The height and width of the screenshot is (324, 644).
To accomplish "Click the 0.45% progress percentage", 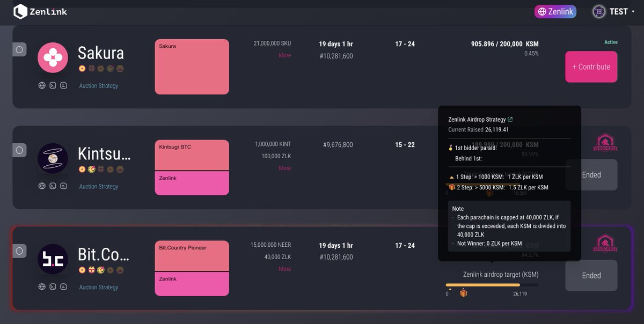I will 531,54.
